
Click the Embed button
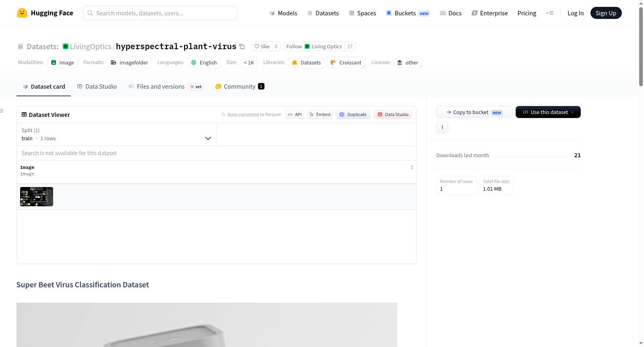(320, 114)
